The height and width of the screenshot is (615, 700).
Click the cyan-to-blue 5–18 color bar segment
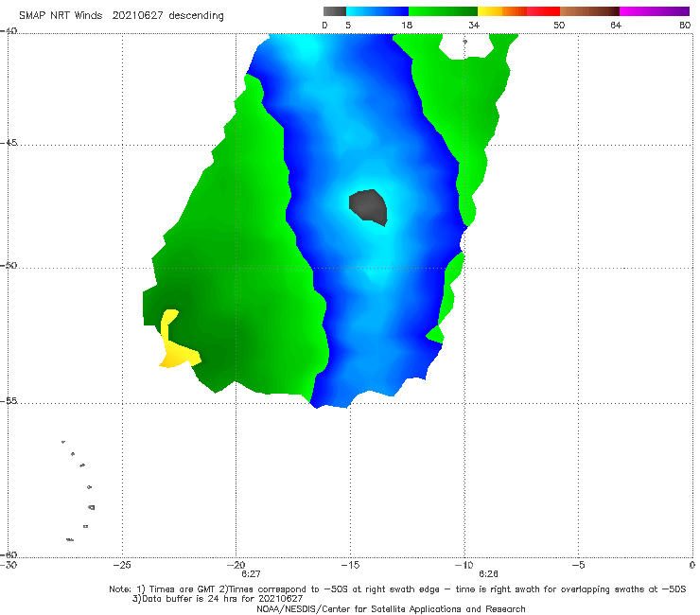[x=377, y=11]
